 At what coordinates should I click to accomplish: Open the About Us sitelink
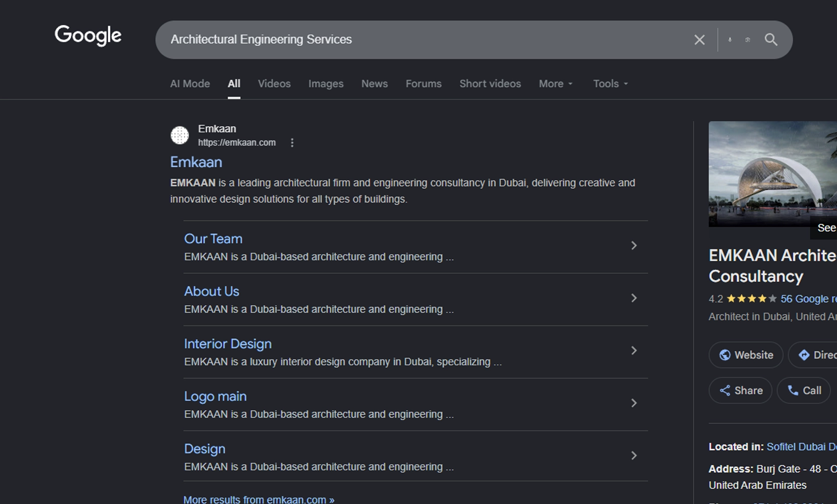pyautogui.click(x=212, y=291)
